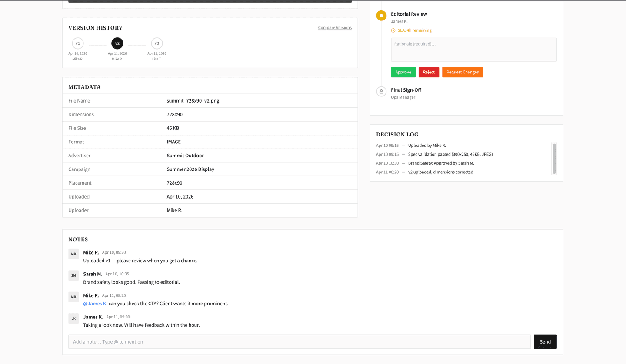Select version node v1 in Version History
The height and width of the screenshot is (364, 626).
[x=77, y=43]
